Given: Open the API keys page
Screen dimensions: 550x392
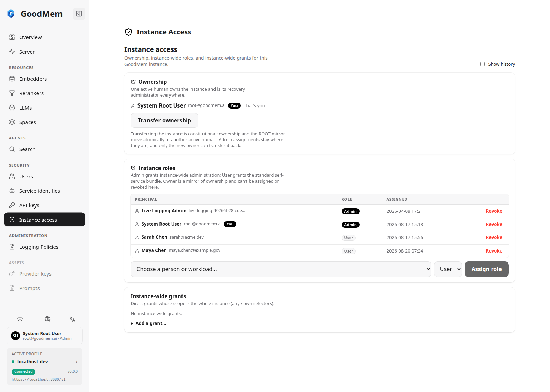Looking at the screenshot, I should point(45,205).
